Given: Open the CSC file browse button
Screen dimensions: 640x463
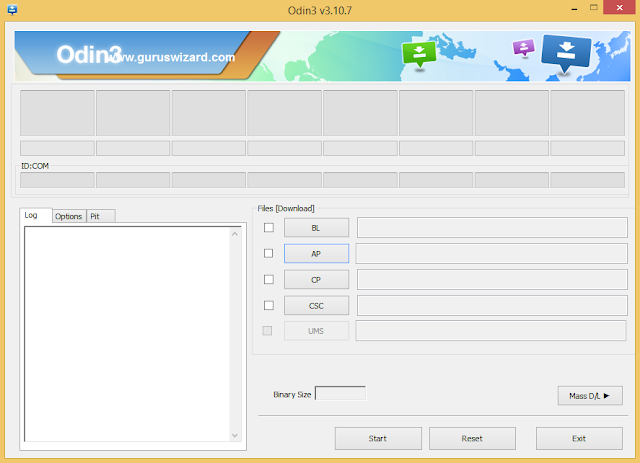Looking at the screenshot, I should (316, 305).
